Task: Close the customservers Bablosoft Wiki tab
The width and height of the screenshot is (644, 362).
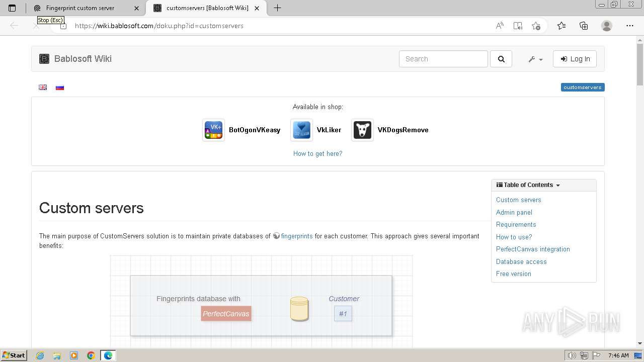Action: [257, 8]
